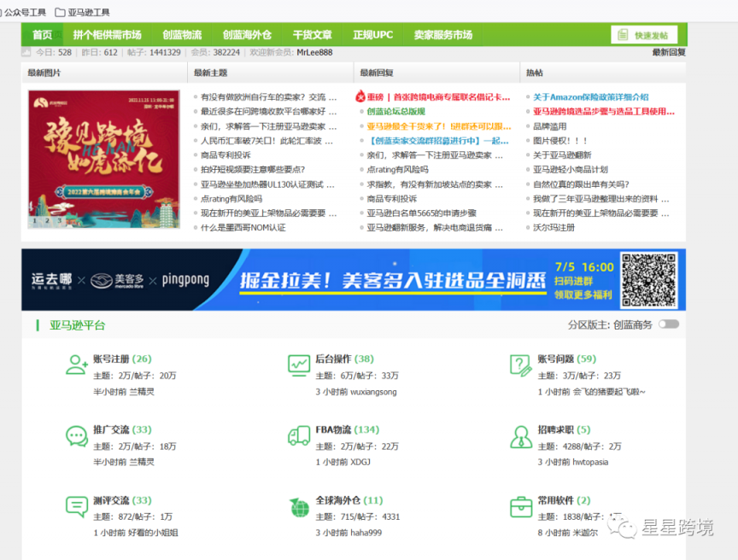The height and width of the screenshot is (560, 738).
Task: Open last poster hwtopasia under 招聘求职
Action: [590, 462]
